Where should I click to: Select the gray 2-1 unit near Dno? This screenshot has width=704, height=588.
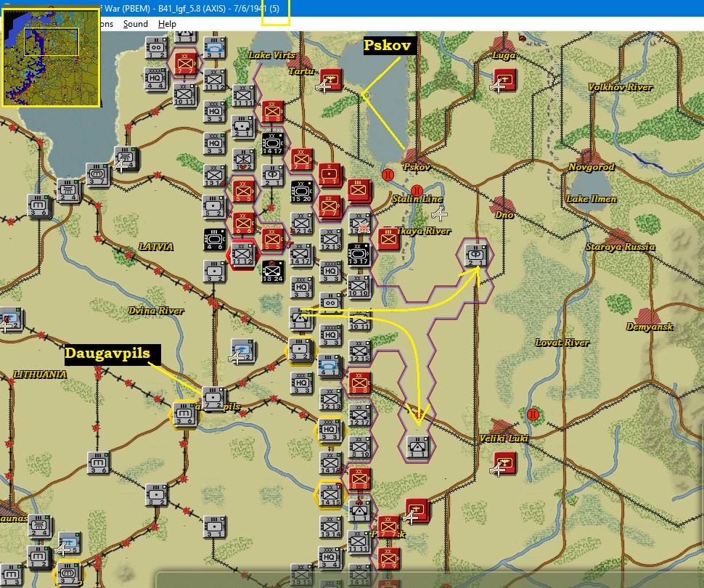(x=475, y=256)
